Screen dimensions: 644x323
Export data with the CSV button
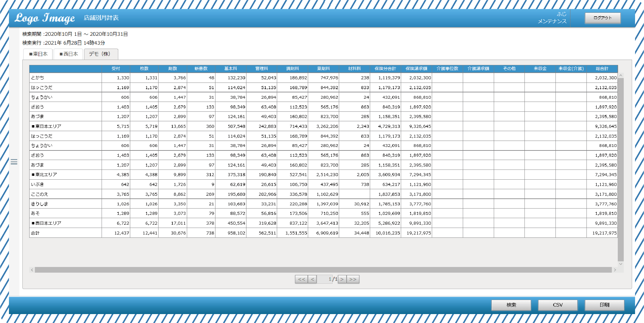558,305
